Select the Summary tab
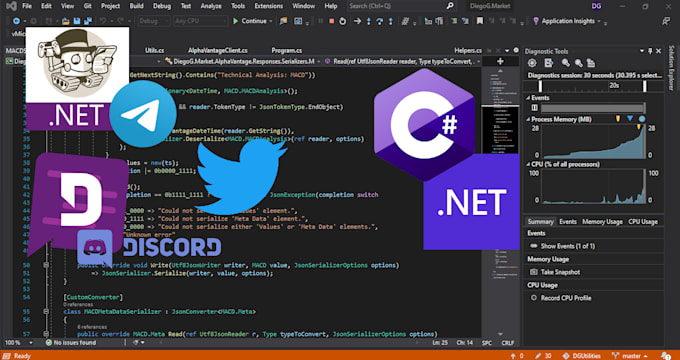 (x=540, y=222)
